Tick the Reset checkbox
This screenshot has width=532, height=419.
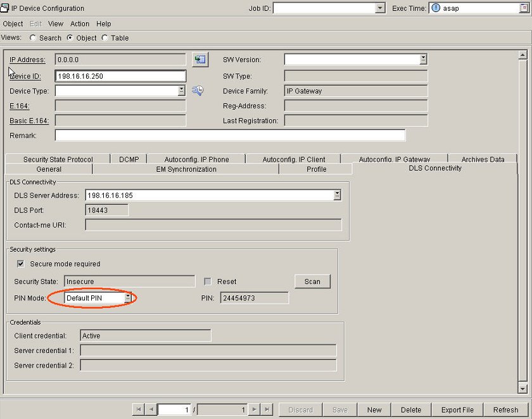[x=208, y=281]
